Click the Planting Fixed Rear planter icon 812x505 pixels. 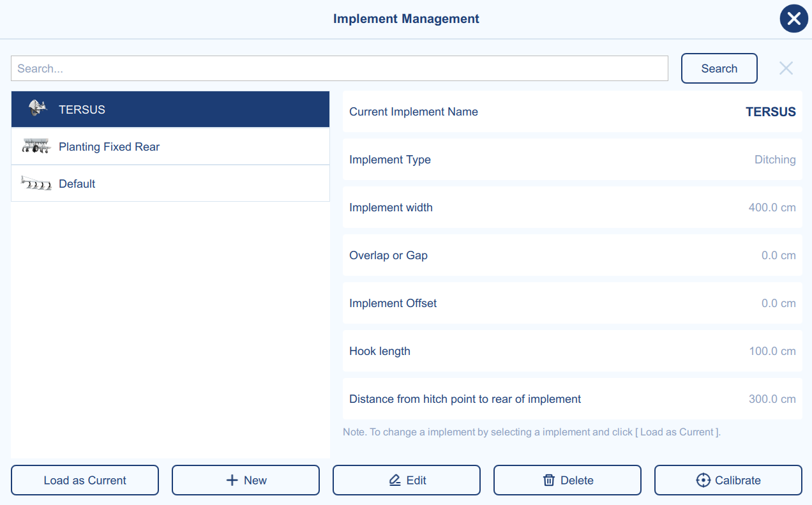36,146
